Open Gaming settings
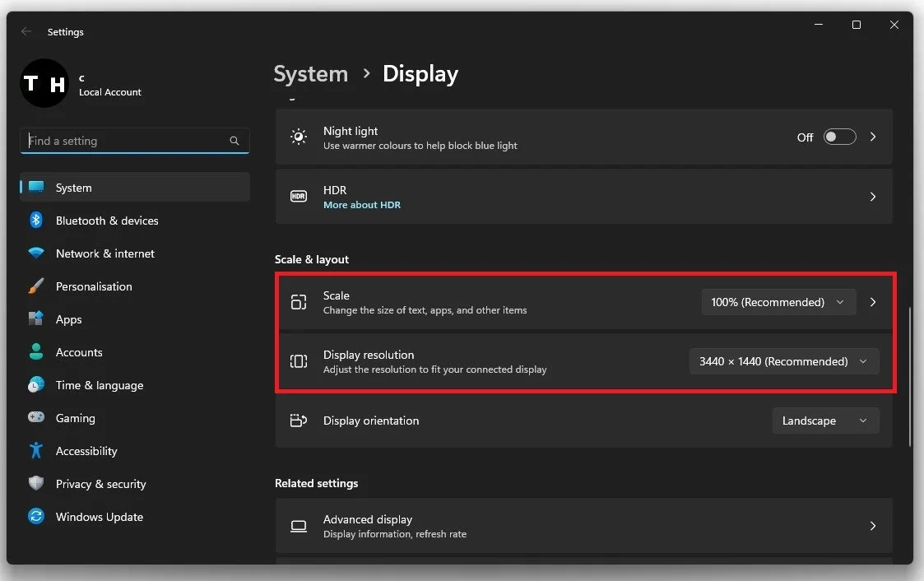Image resolution: width=924 pixels, height=581 pixels. tap(135, 418)
